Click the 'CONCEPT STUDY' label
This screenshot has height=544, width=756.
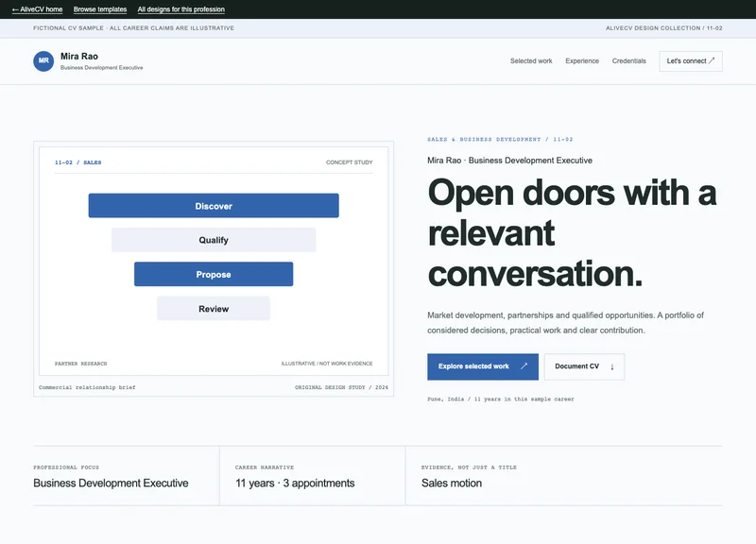click(349, 162)
